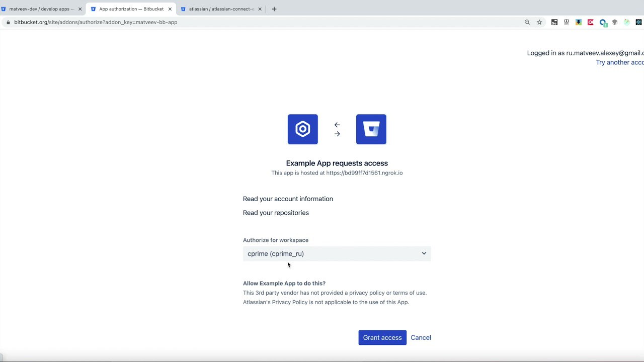644x362 pixels.
Task: Click the address bar URL
Action: click(x=96, y=22)
